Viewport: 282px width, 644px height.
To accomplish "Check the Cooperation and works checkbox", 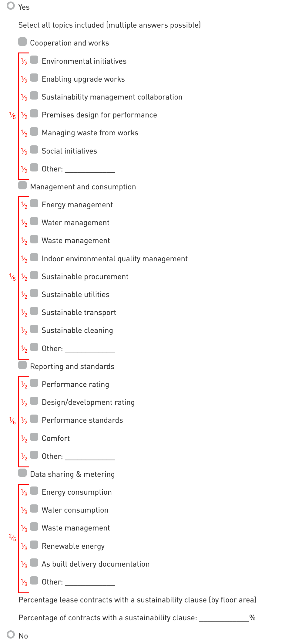I will tap(22, 42).
